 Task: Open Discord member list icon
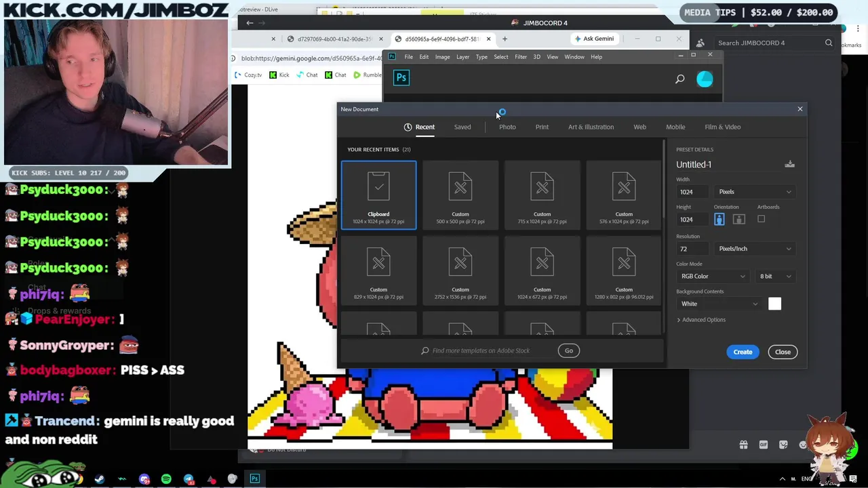701,43
